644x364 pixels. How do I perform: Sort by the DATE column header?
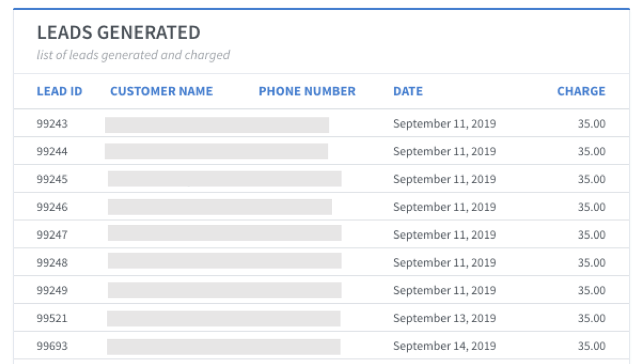click(408, 91)
